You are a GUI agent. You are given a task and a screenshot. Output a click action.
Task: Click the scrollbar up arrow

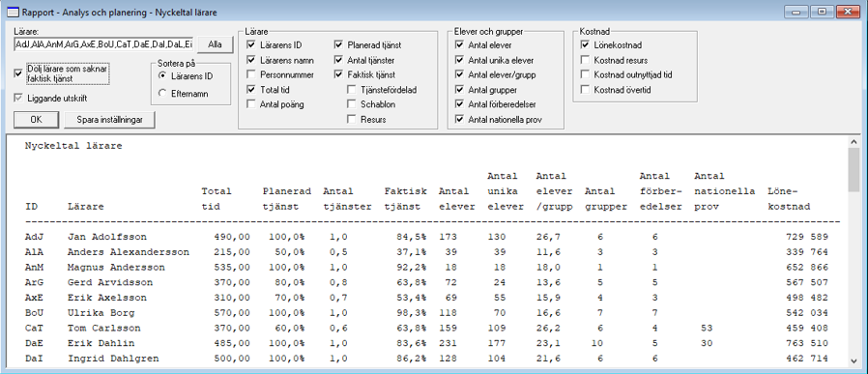tap(854, 142)
